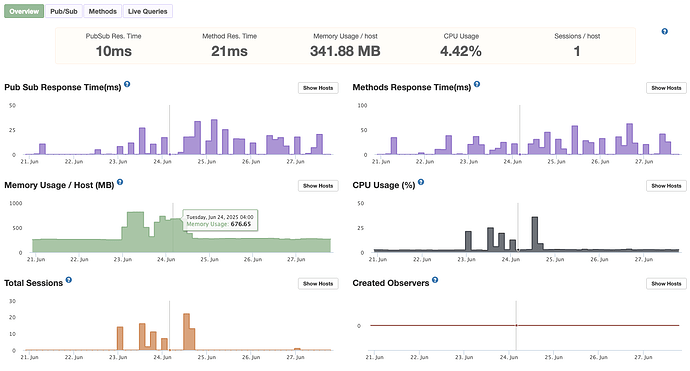Show Hosts for Memory Usage chart
Image resolution: width=690 pixels, height=371 pixels.
click(318, 186)
